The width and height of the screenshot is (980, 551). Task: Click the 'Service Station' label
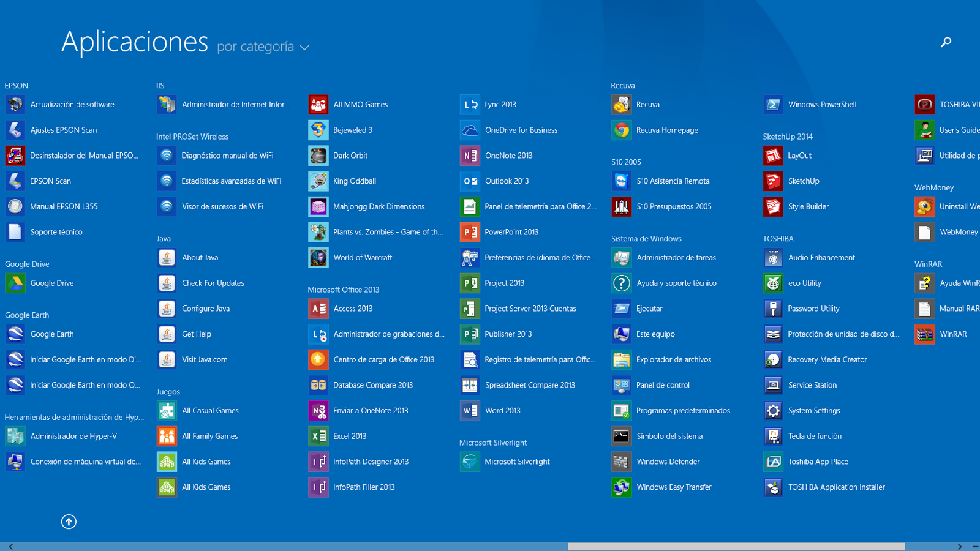click(812, 385)
